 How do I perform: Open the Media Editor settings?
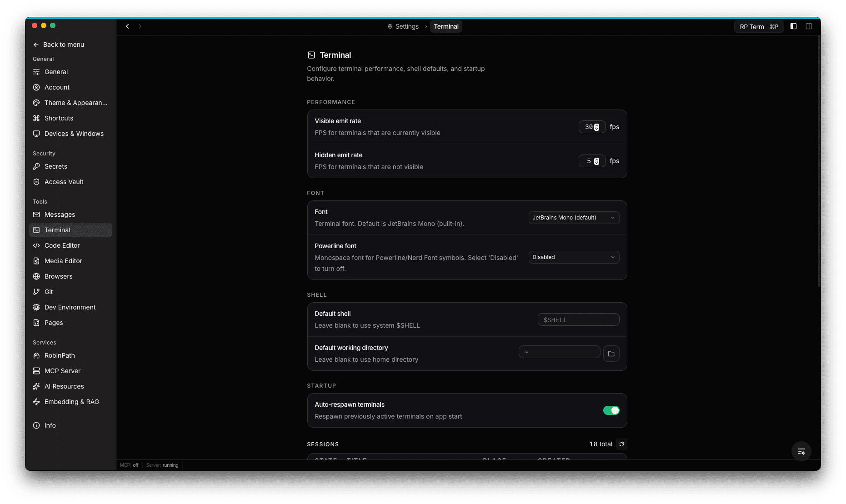63,261
